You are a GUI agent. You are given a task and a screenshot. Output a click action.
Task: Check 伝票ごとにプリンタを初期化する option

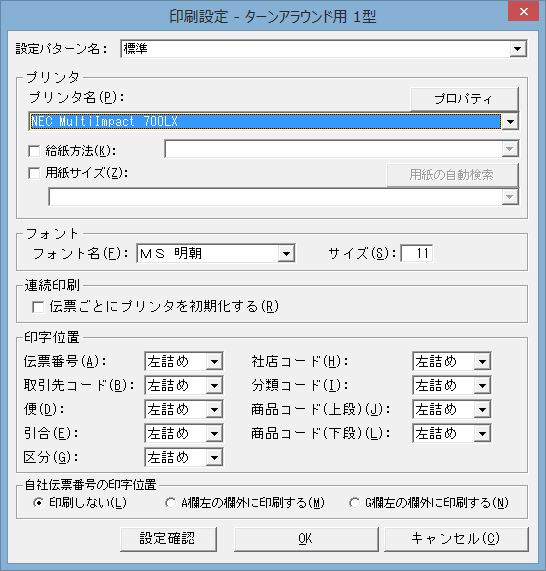38,307
